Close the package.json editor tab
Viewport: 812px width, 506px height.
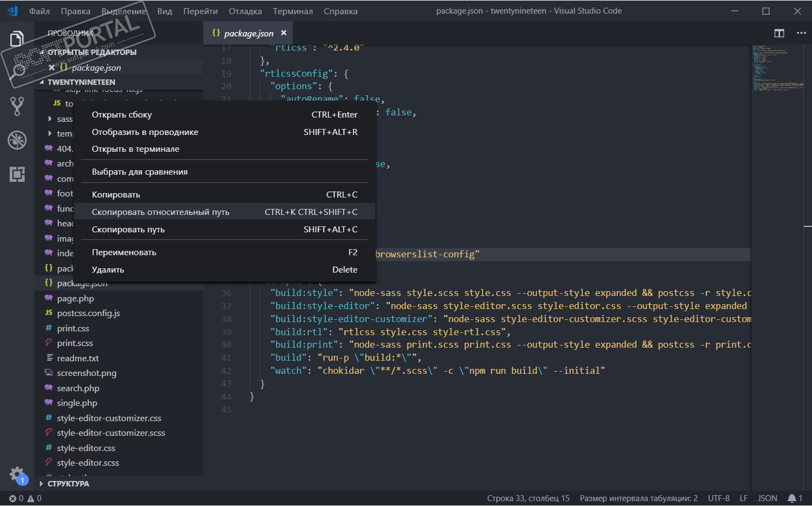(283, 33)
